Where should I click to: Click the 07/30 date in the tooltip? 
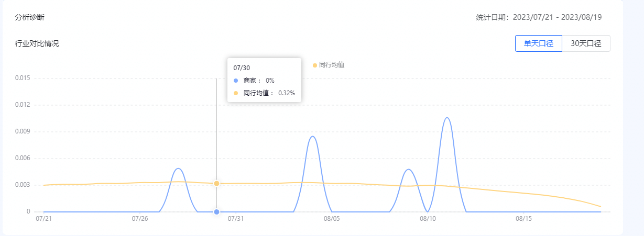click(241, 68)
